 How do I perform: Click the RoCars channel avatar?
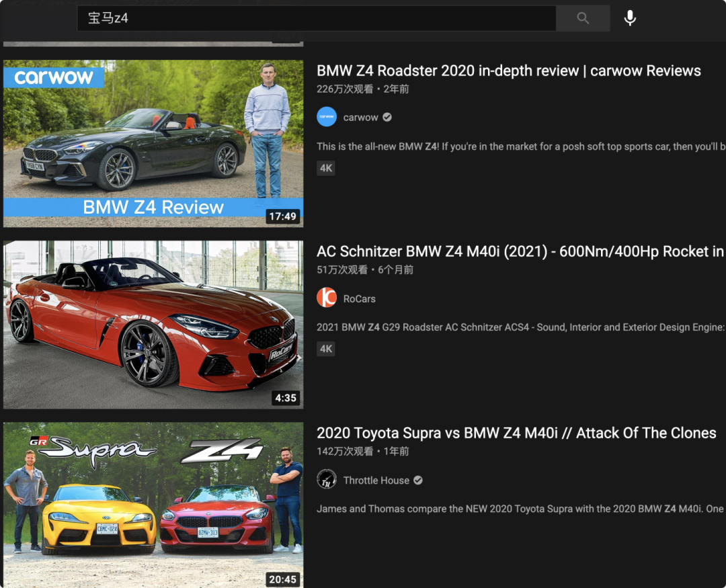pyautogui.click(x=327, y=298)
